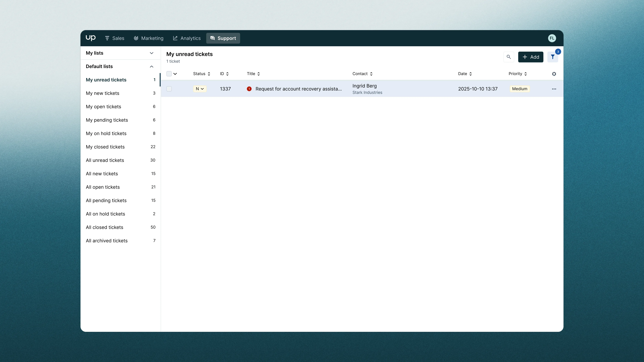Open the bulk-select dropdown arrow

point(175,74)
